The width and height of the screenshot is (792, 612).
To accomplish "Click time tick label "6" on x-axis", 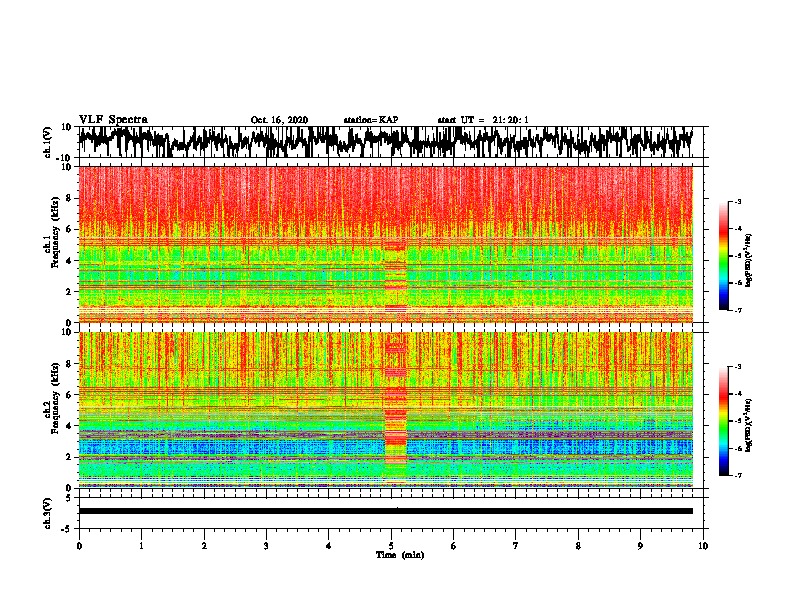I will tap(454, 546).
